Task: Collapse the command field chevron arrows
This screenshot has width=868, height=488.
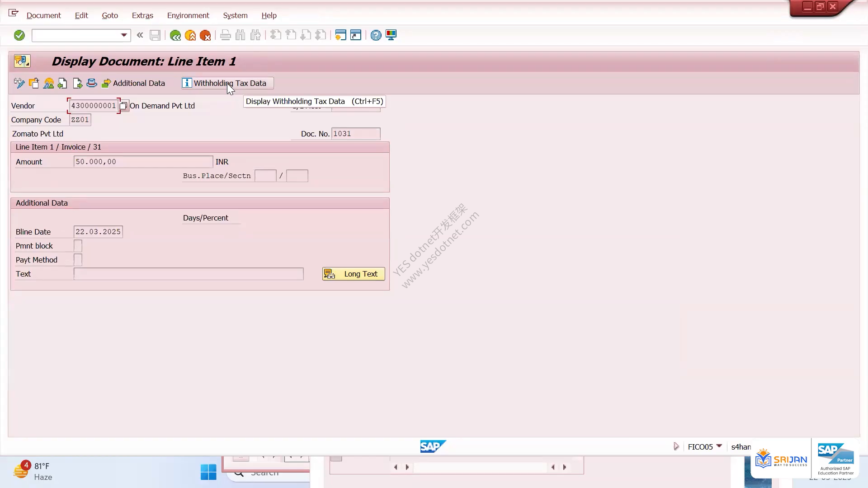Action: pos(140,35)
